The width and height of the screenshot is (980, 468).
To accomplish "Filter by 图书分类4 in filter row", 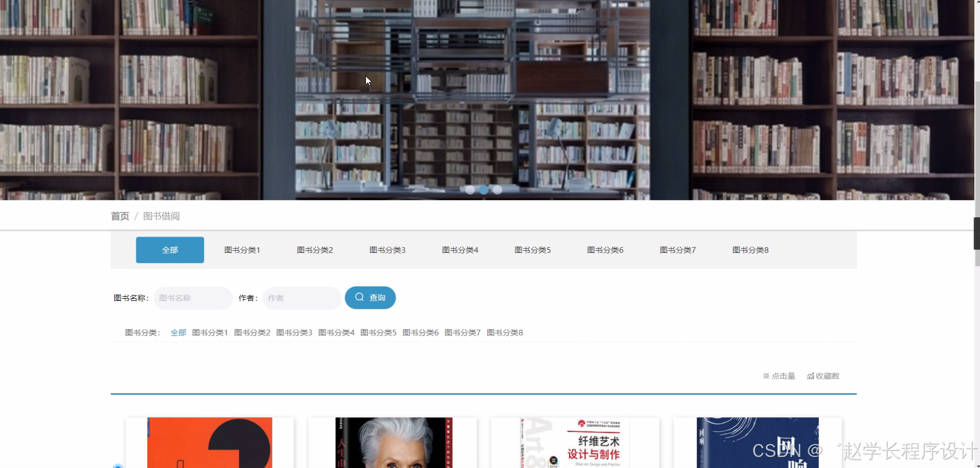I will pyautogui.click(x=336, y=332).
